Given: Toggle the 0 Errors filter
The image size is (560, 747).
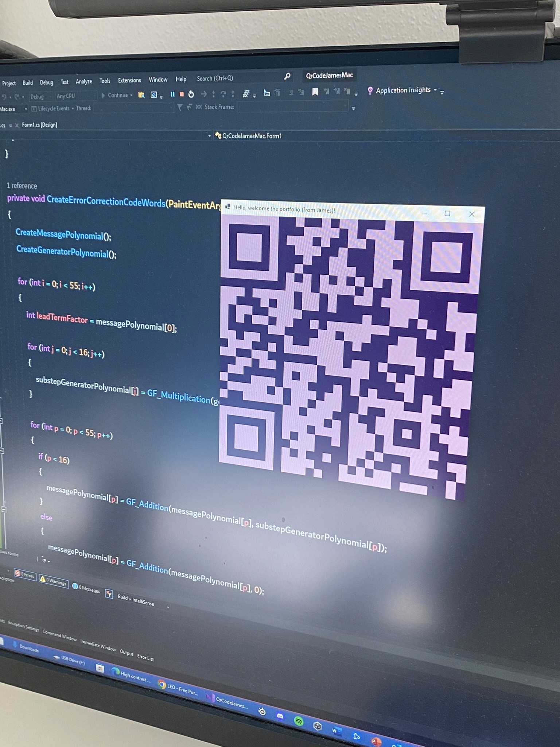Looking at the screenshot, I should pyautogui.click(x=25, y=575).
